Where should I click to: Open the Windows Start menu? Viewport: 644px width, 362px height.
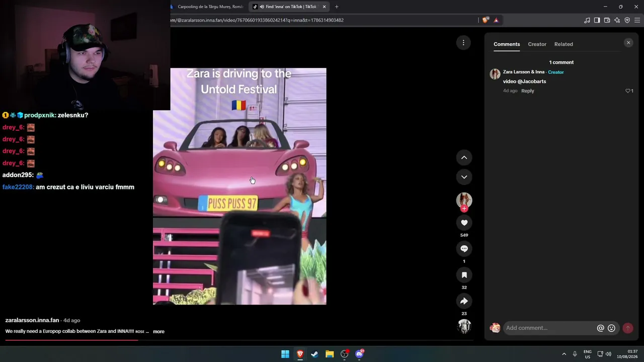tap(285, 354)
